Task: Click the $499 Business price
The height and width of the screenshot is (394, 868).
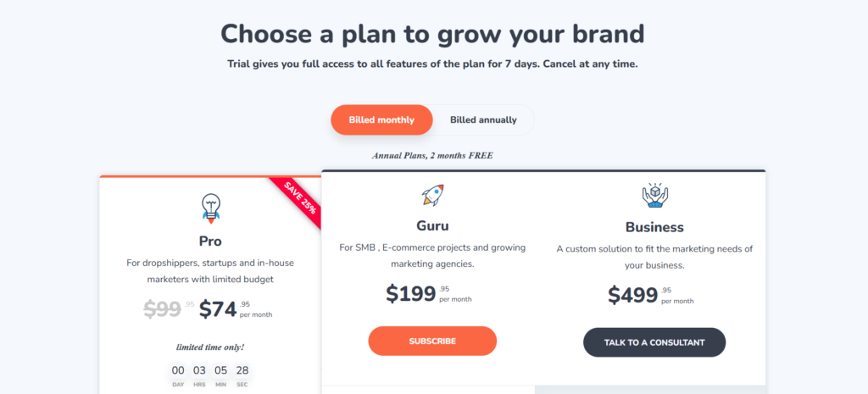Action: tap(633, 295)
